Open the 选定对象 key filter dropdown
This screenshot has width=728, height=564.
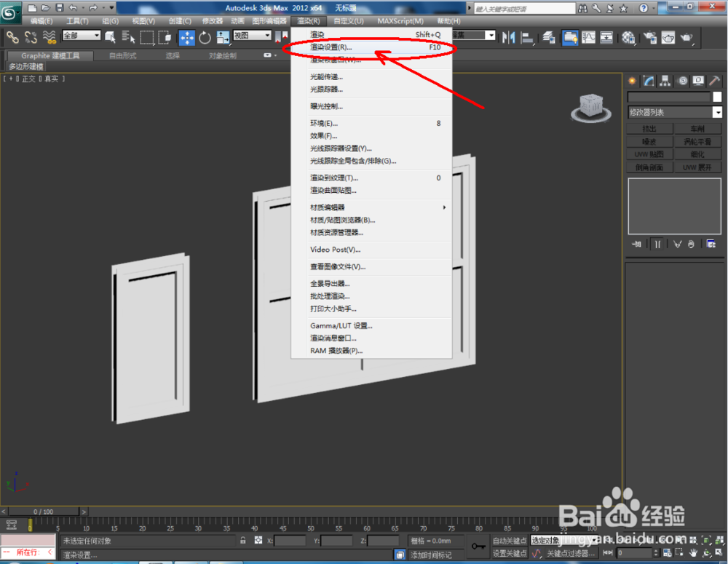tap(563, 540)
